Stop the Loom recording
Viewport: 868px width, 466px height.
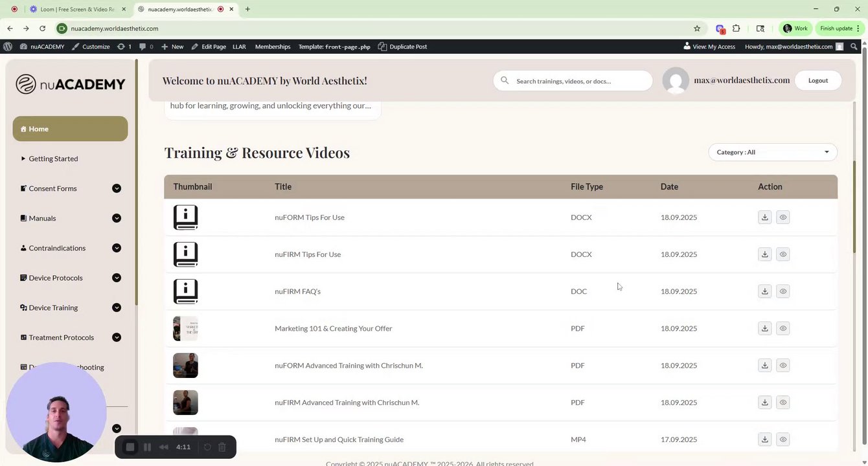point(130,447)
